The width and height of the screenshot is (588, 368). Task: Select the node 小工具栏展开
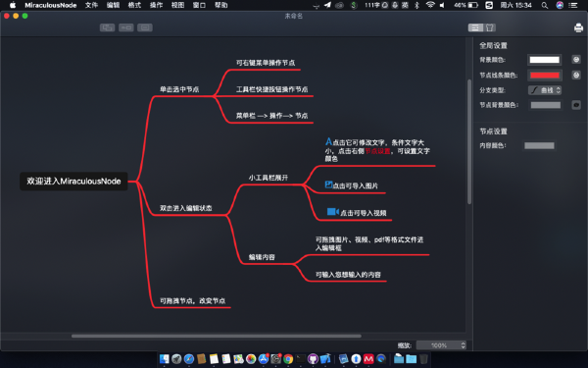pos(269,178)
